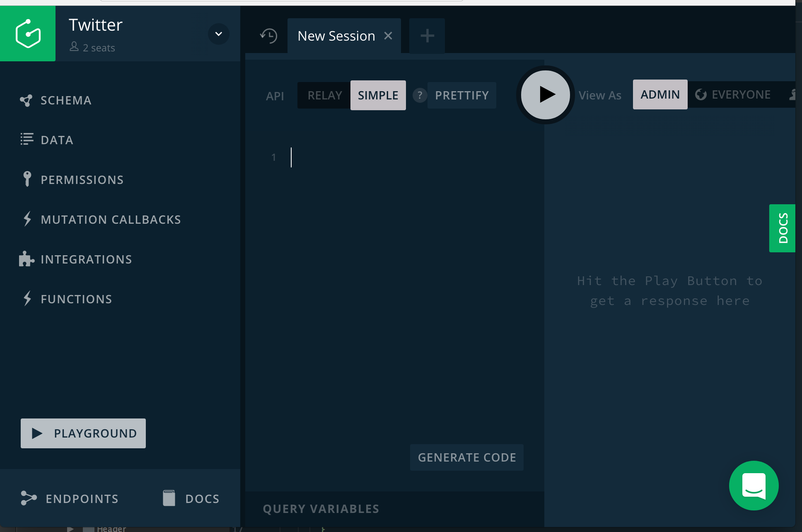
Task: Click the session history clock icon
Action: point(269,36)
